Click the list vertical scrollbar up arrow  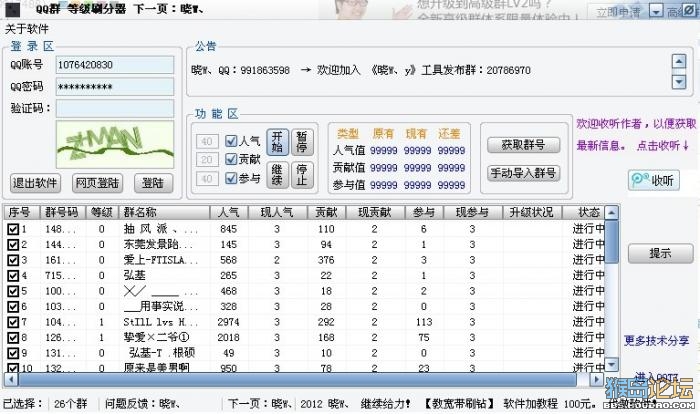click(x=611, y=213)
